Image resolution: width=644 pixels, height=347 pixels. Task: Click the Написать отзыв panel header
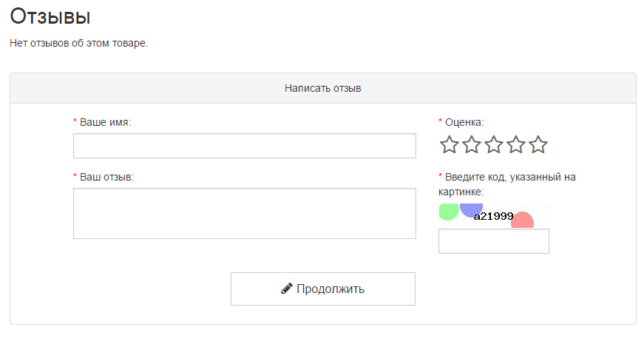[x=323, y=88]
